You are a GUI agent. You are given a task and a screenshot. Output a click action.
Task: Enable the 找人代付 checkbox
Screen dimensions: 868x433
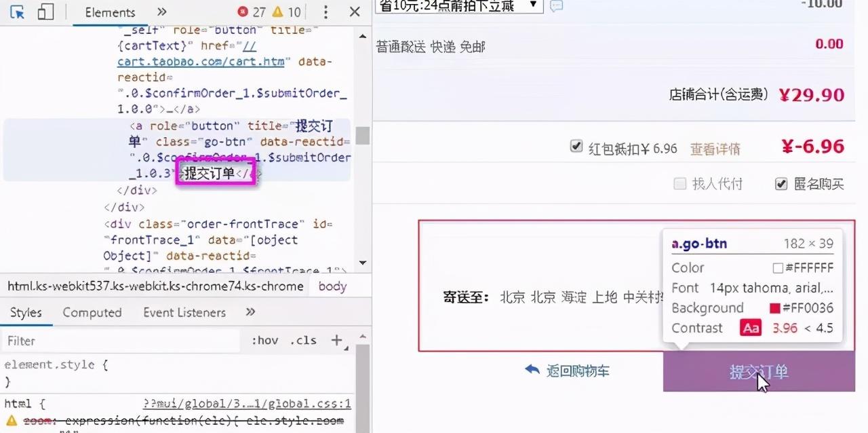(680, 183)
